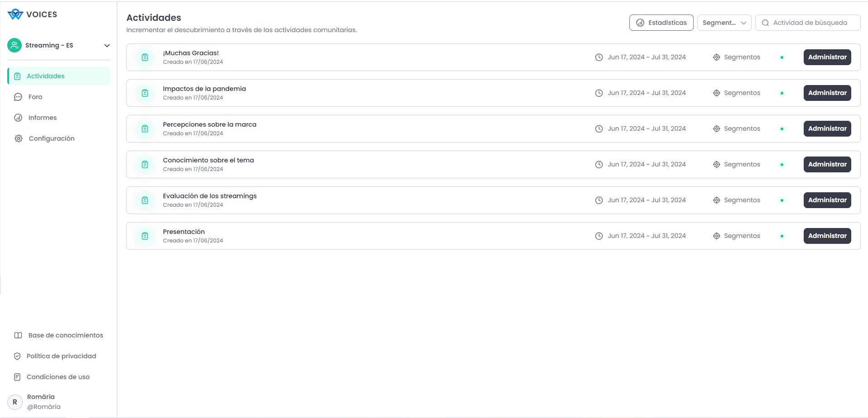868x418 pixels.
Task: Click Segmentos target icon in Presentación row
Action: [x=716, y=236]
